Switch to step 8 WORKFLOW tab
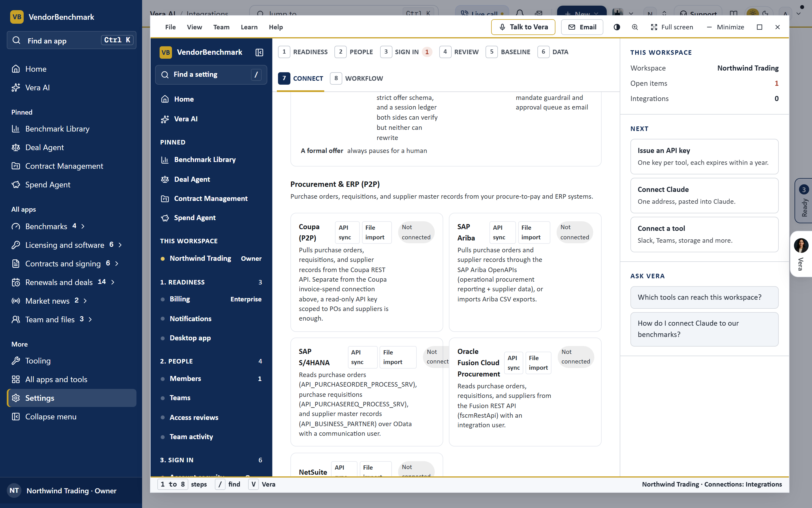This screenshot has height=508, width=812. (357, 78)
